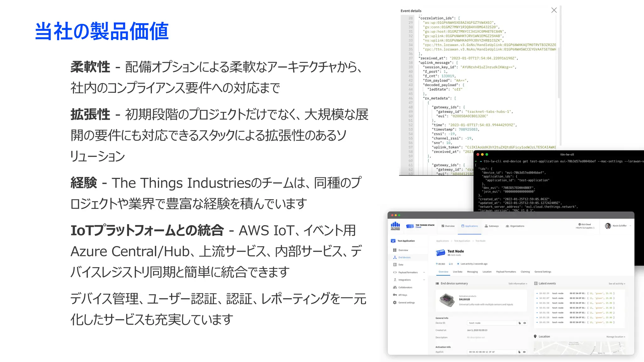
Task: Click Kevin Schiffer's avatar picture
Action: click(608, 226)
